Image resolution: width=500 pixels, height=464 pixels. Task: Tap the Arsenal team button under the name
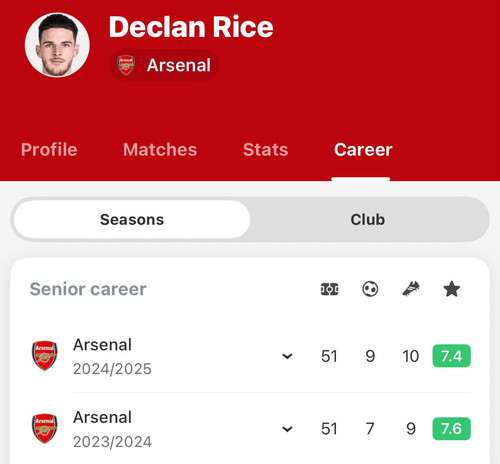pyautogui.click(x=164, y=65)
